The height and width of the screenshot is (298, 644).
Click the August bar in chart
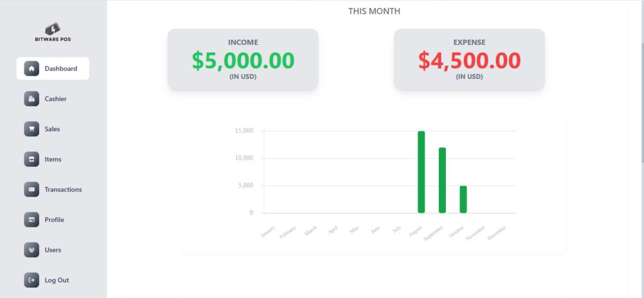(x=421, y=172)
